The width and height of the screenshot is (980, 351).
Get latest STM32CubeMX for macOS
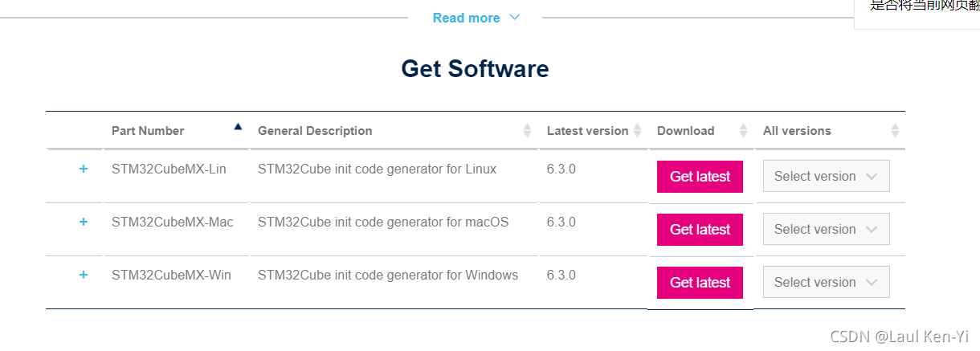pyautogui.click(x=700, y=230)
